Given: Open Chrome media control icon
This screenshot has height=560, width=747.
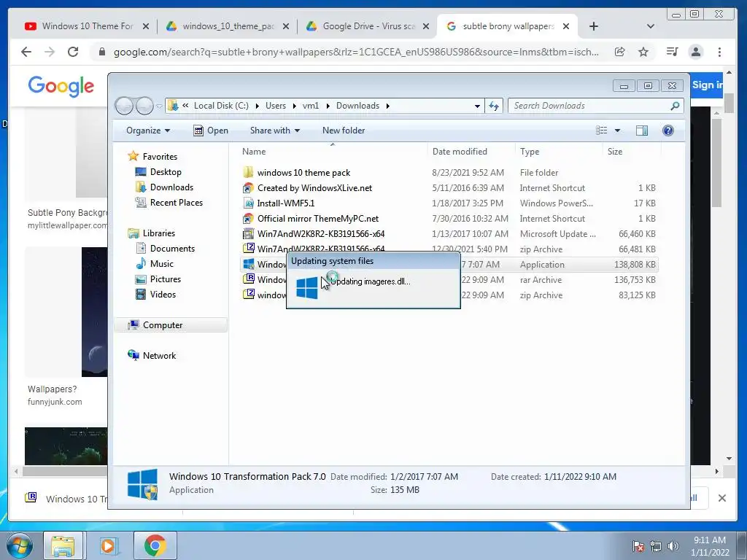Looking at the screenshot, I should tap(672, 52).
